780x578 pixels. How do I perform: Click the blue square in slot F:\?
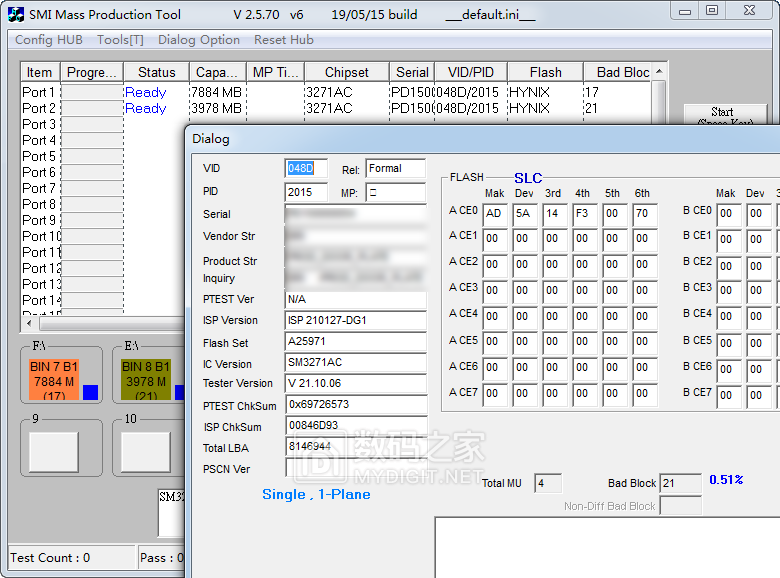click(x=90, y=392)
